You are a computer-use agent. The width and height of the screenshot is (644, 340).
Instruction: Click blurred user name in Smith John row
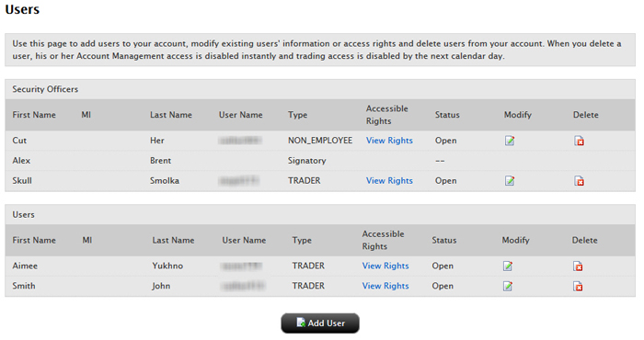point(244,286)
